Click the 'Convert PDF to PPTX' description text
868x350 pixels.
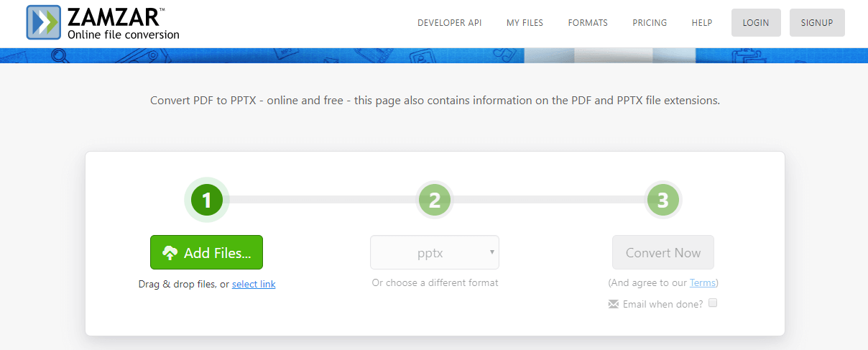pos(435,101)
